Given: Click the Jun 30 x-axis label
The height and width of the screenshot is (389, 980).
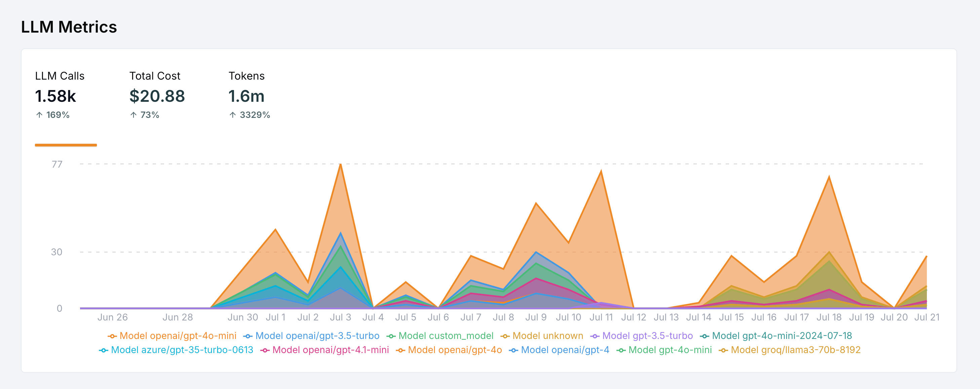Looking at the screenshot, I should click(x=243, y=317).
